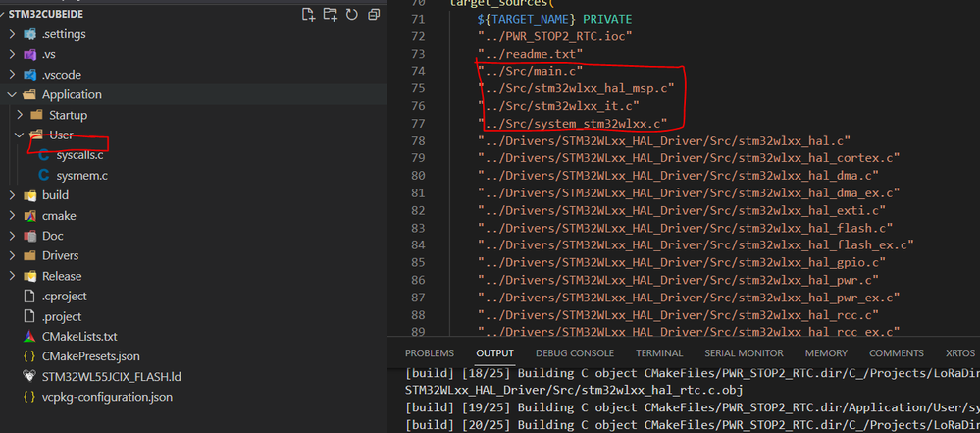Expand the .vscode folder

click(12, 75)
